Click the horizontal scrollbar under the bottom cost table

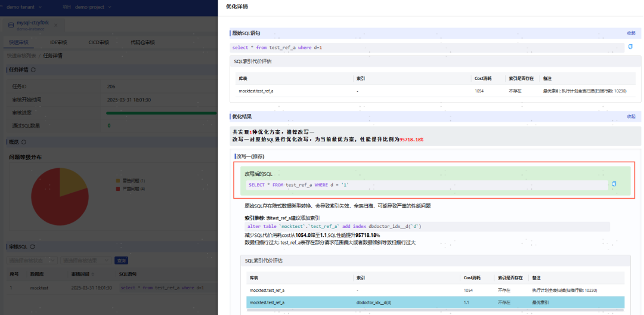tap(435, 310)
